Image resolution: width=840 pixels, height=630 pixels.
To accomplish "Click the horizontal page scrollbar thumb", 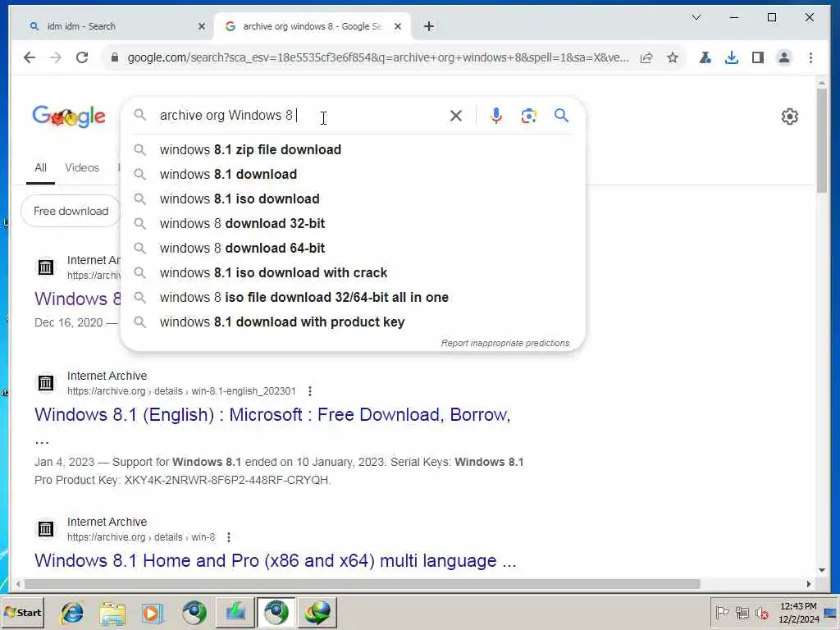I will pos(362,584).
